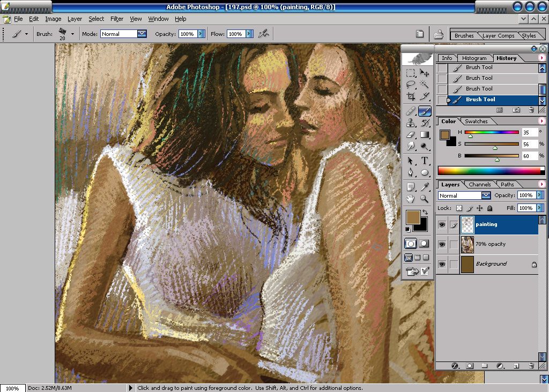Viewport: 549px width, 392px height.
Task: Click the color ramp spectrum bar
Action: (x=491, y=171)
